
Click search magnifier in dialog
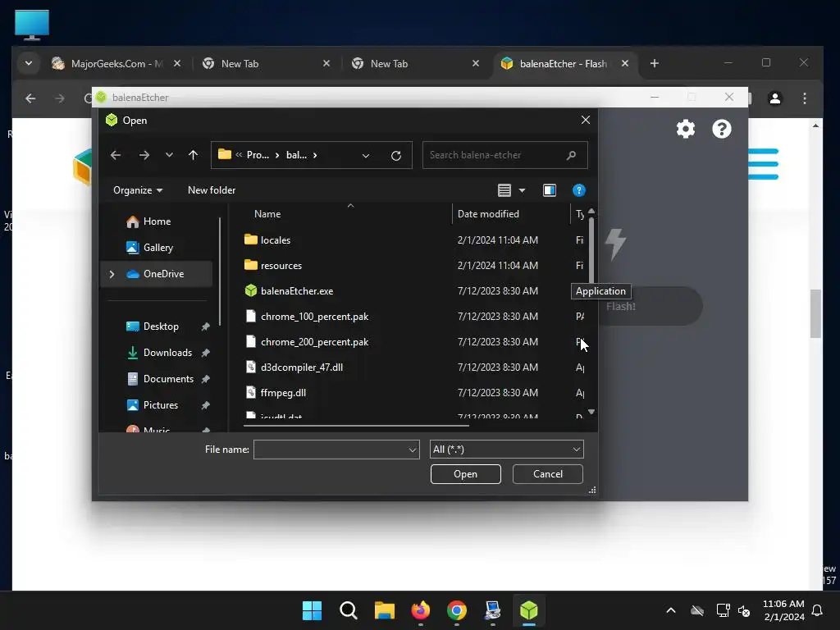pyautogui.click(x=571, y=155)
